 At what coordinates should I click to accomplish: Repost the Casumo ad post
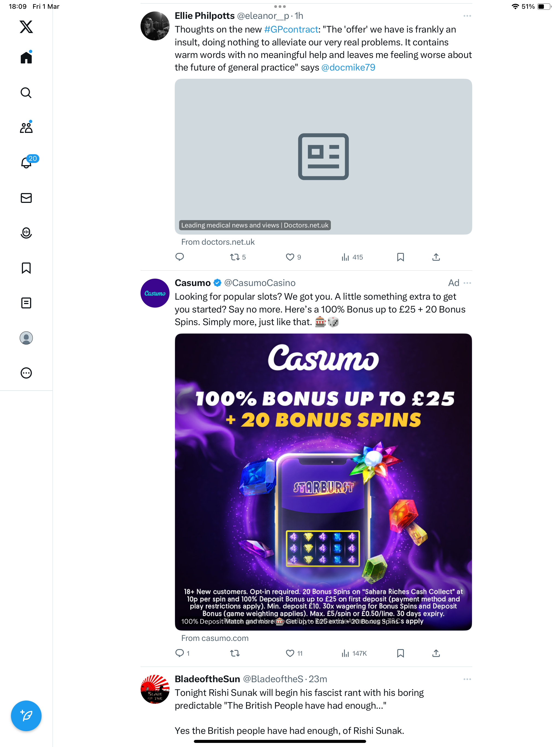[x=235, y=653]
